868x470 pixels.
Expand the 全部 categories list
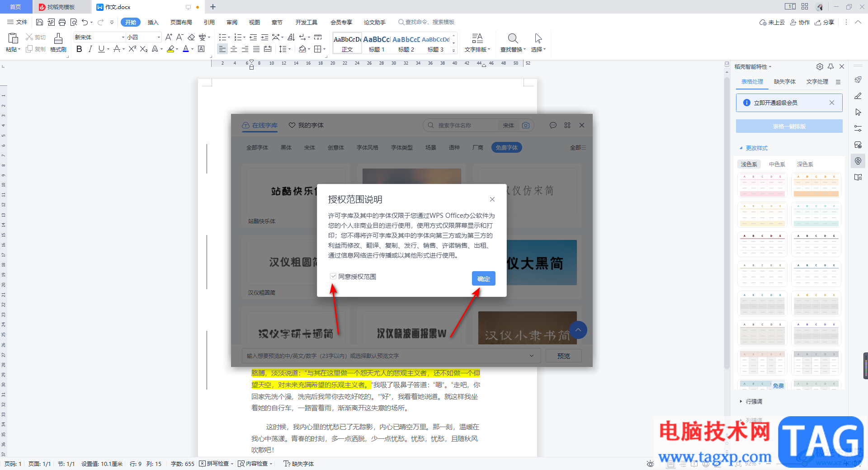pyautogui.click(x=578, y=147)
